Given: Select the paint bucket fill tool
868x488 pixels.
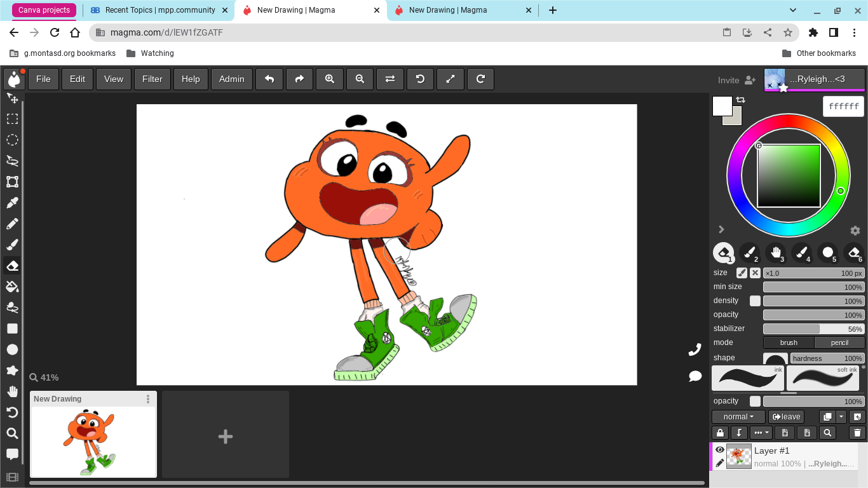Looking at the screenshot, I should pos(12,287).
